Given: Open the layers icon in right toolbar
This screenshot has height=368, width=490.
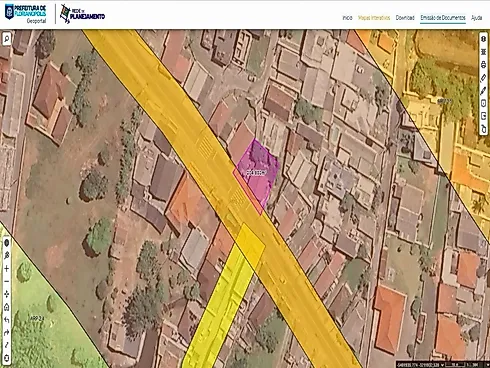Looking at the screenshot, I should (x=483, y=39).
